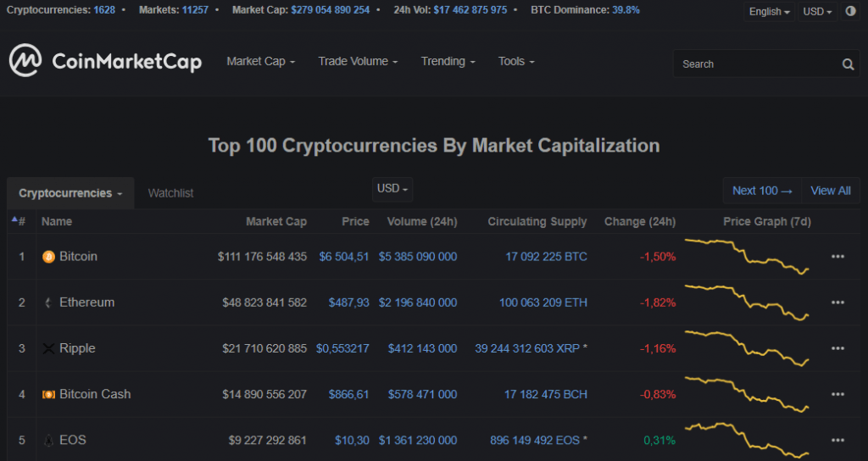Click the Ethereum name link

[86, 303]
